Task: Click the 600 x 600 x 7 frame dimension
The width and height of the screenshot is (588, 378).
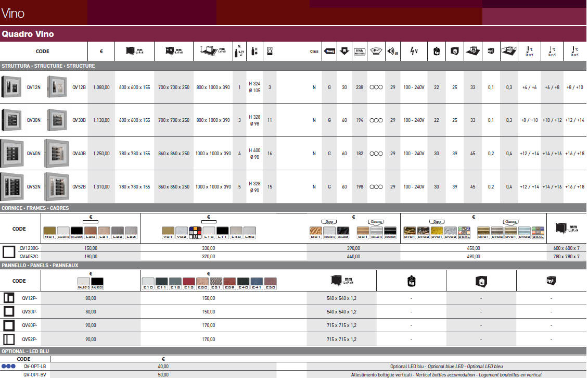Action: (566, 248)
